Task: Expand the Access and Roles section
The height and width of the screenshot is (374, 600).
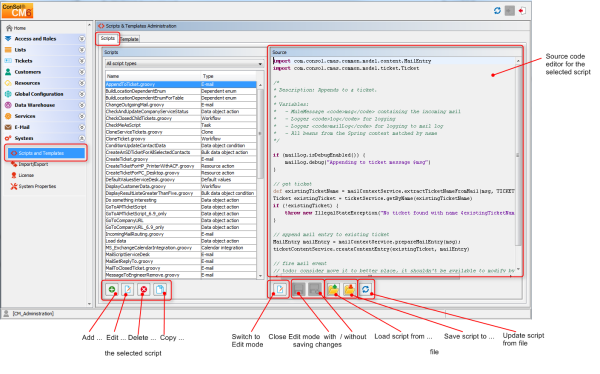Action: [82, 39]
